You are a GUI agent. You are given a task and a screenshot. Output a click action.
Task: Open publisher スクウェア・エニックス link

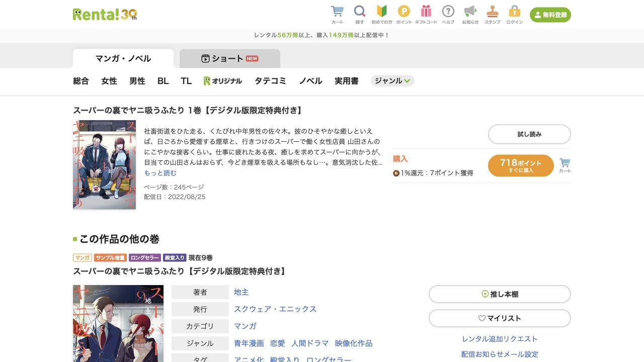pyautogui.click(x=275, y=309)
